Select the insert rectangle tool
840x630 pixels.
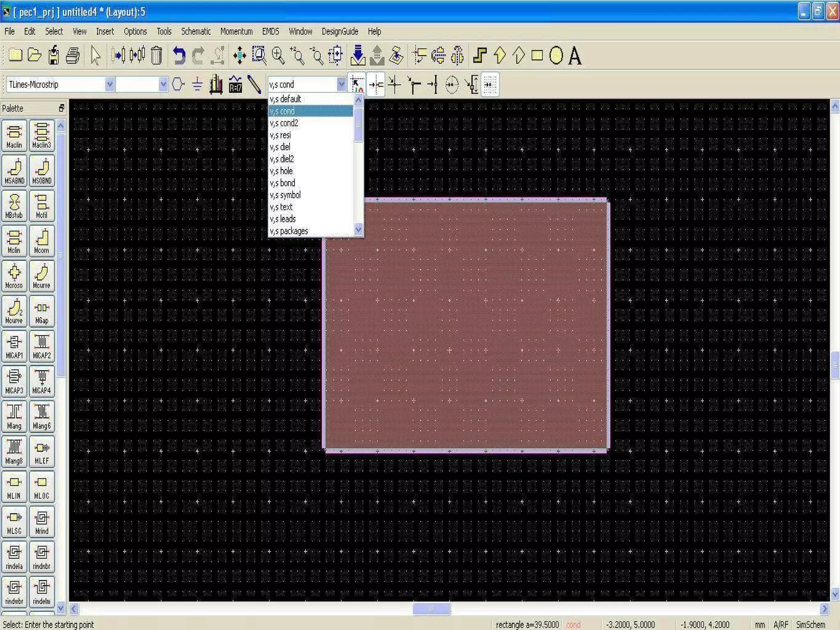[537, 55]
